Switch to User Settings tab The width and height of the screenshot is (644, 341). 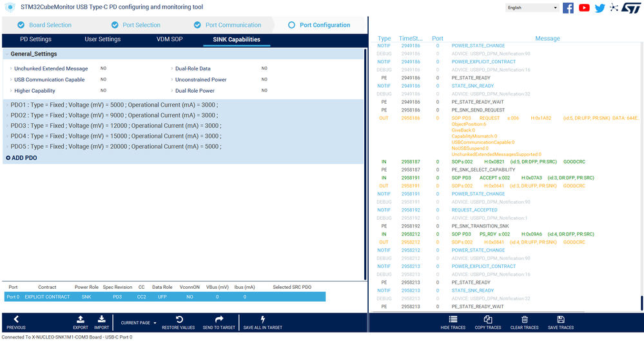coord(102,39)
